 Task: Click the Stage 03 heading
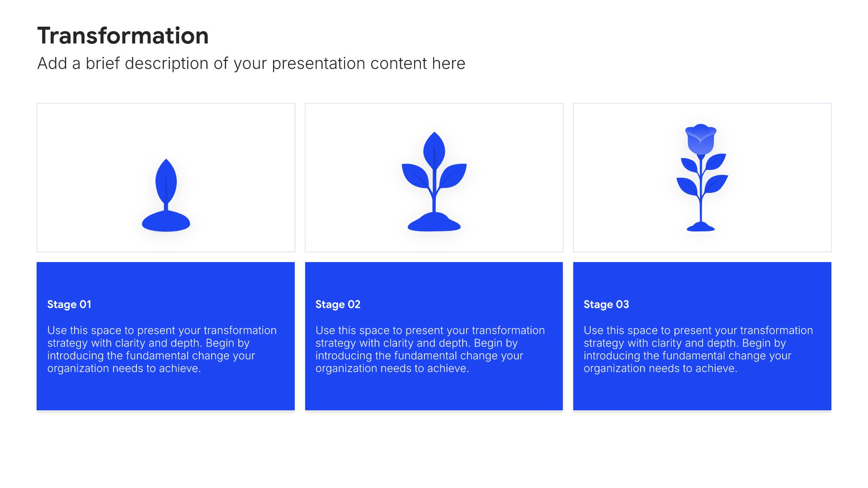(606, 305)
